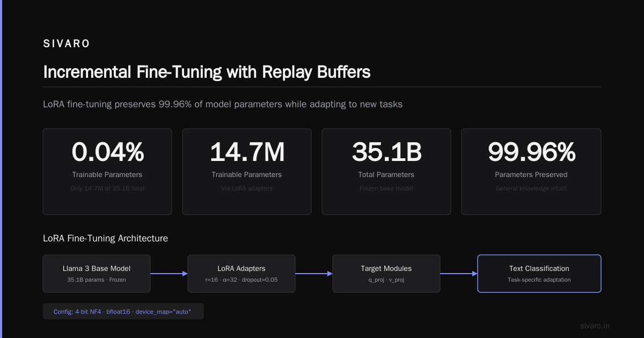Viewport: 644px width, 338px height.
Task: Click the SIVARO brand logo text
Action: coord(67,44)
